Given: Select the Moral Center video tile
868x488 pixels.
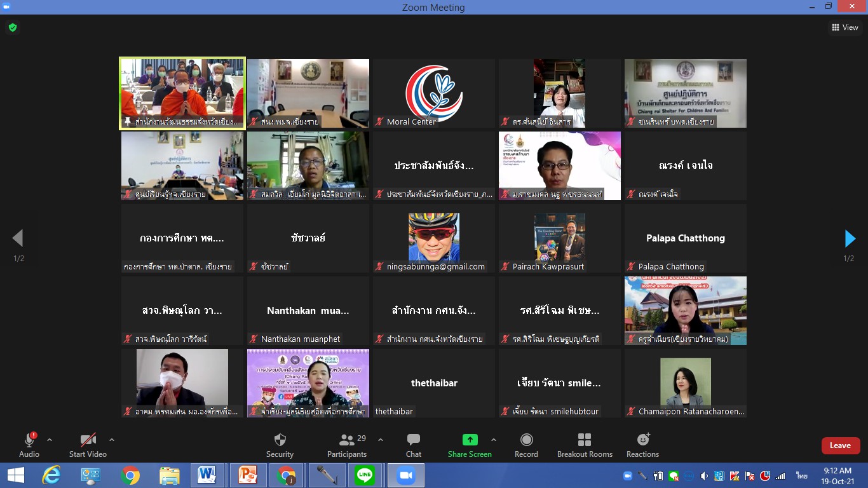Looking at the screenshot, I should click(433, 93).
